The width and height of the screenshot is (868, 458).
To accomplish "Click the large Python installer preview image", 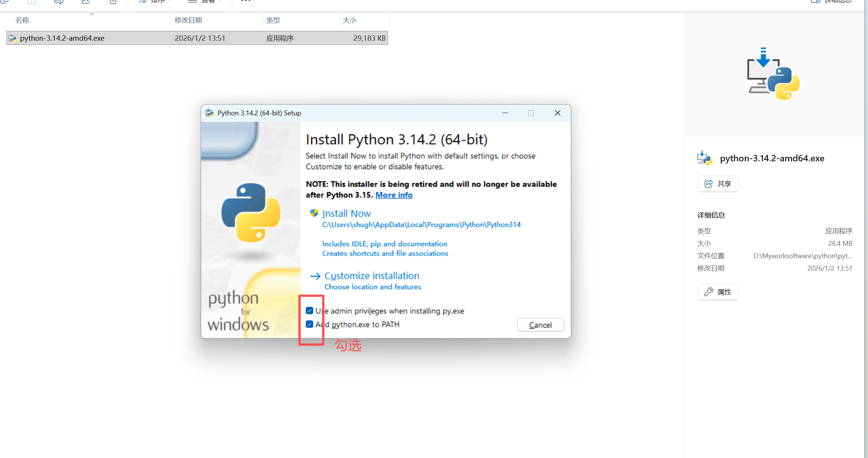I will click(773, 74).
